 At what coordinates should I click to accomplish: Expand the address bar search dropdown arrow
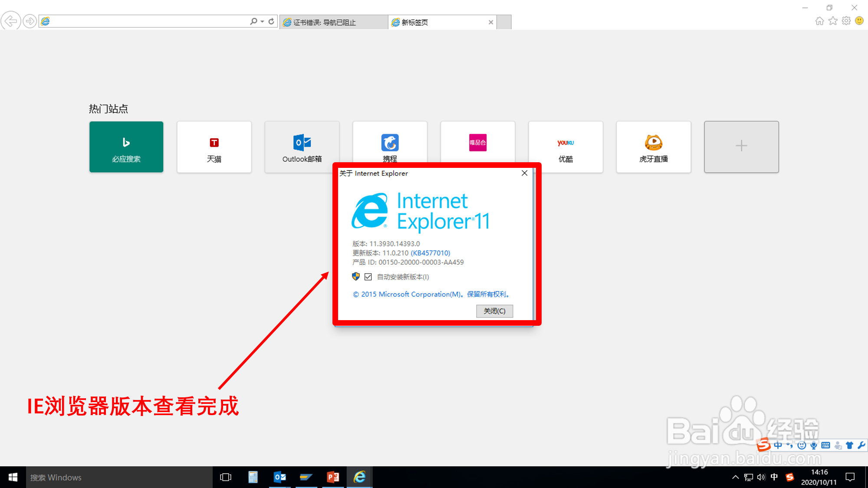pos(263,21)
